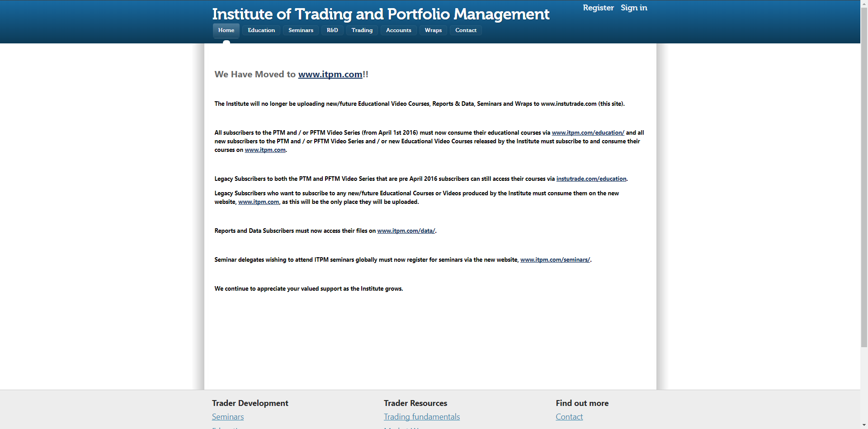Go to the Seminars nav tab
This screenshot has height=429, width=868.
301,30
